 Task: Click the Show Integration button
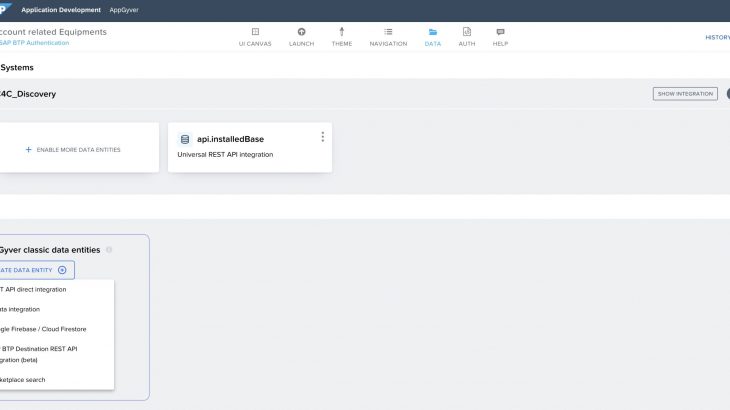click(685, 94)
